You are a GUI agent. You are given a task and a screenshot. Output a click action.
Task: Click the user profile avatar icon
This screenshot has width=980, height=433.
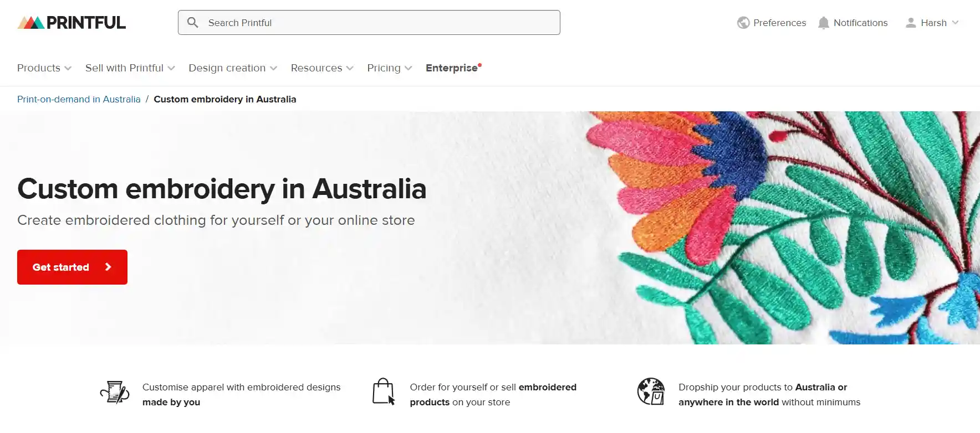click(911, 23)
